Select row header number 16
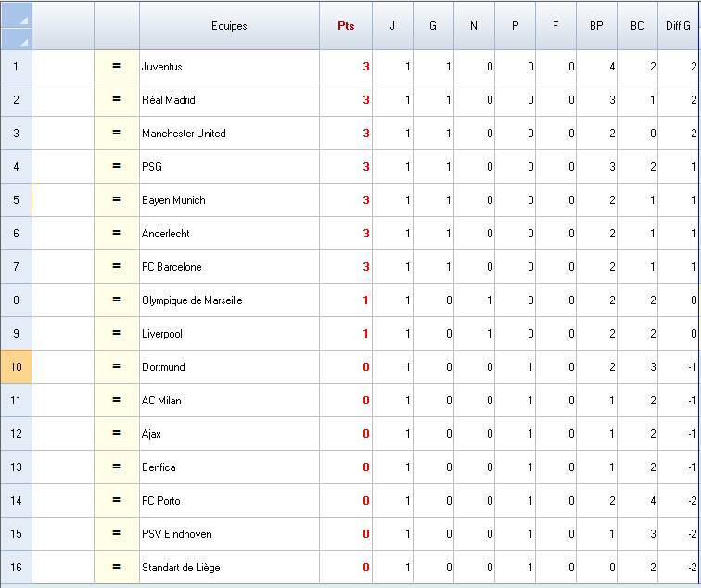This screenshot has height=588, width=701. [x=16, y=568]
